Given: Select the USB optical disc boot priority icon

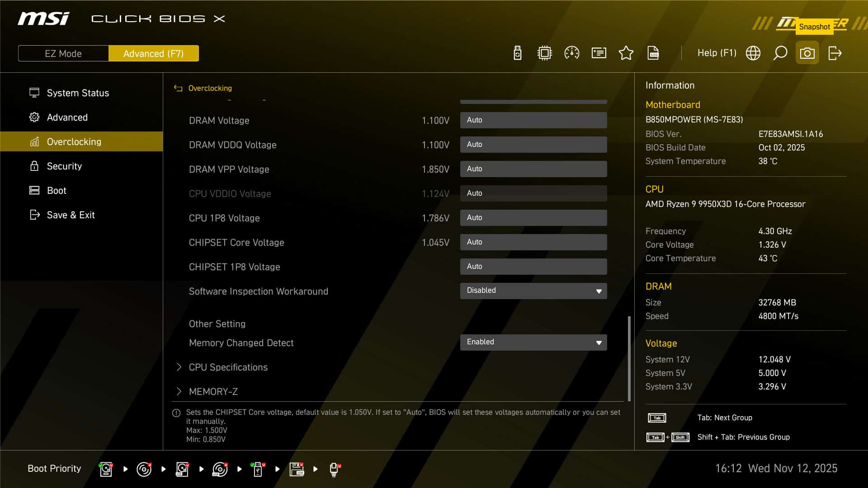Looking at the screenshot, I should 220,469.
